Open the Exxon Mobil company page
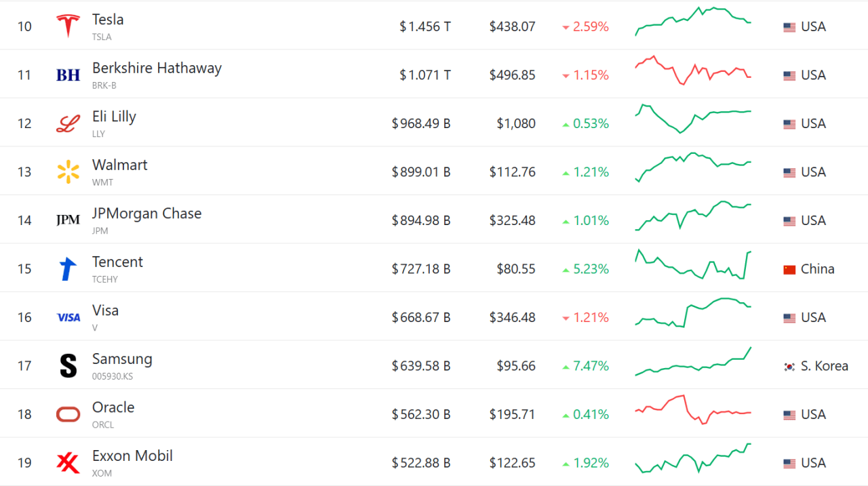Screen dimensions: 868x486 pyautogui.click(x=132, y=456)
